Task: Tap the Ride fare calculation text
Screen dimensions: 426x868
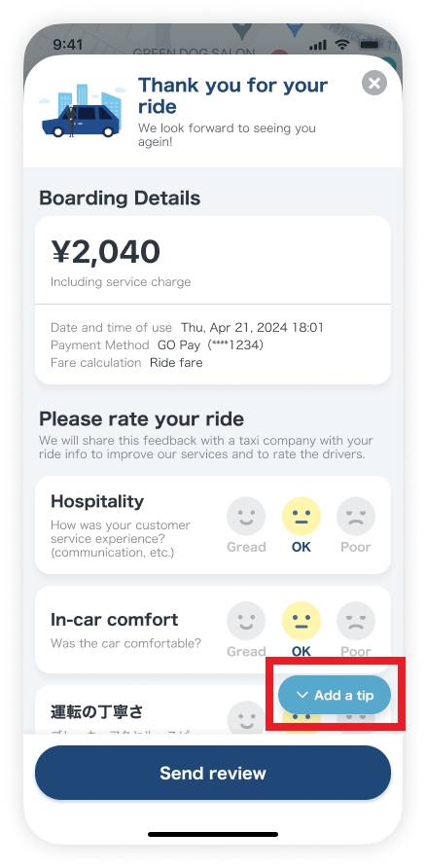Action: pos(176,363)
